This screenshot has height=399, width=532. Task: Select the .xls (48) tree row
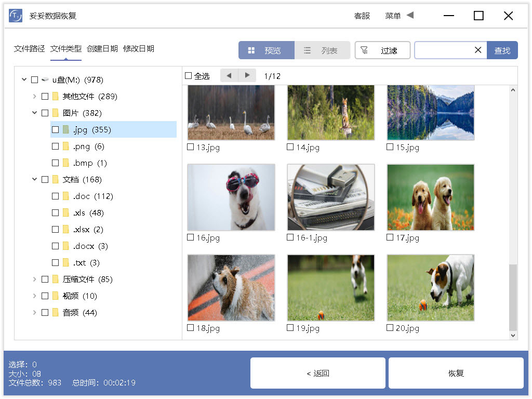tap(113, 212)
